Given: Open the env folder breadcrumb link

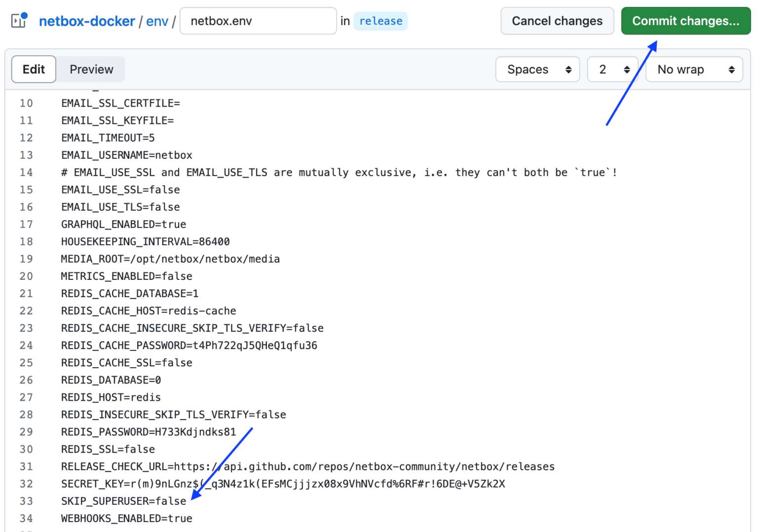Looking at the screenshot, I should pos(157,21).
